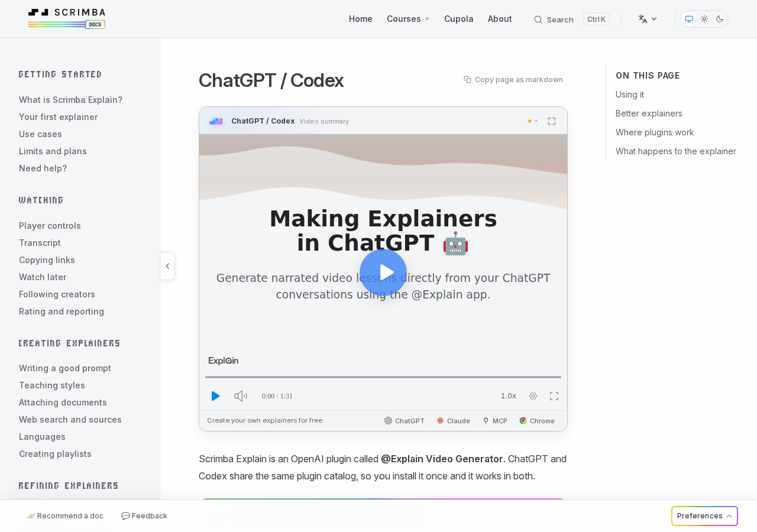Open the language selector dropdown
The width and height of the screenshot is (757, 532).
(x=648, y=19)
